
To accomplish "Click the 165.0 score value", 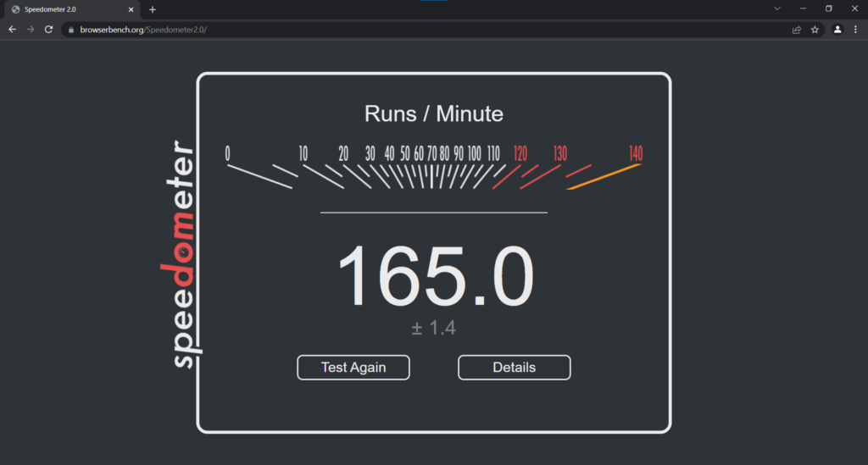I will point(435,276).
